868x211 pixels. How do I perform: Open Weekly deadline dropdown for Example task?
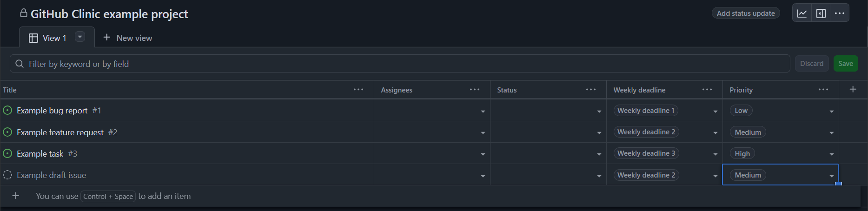(x=716, y=154)
